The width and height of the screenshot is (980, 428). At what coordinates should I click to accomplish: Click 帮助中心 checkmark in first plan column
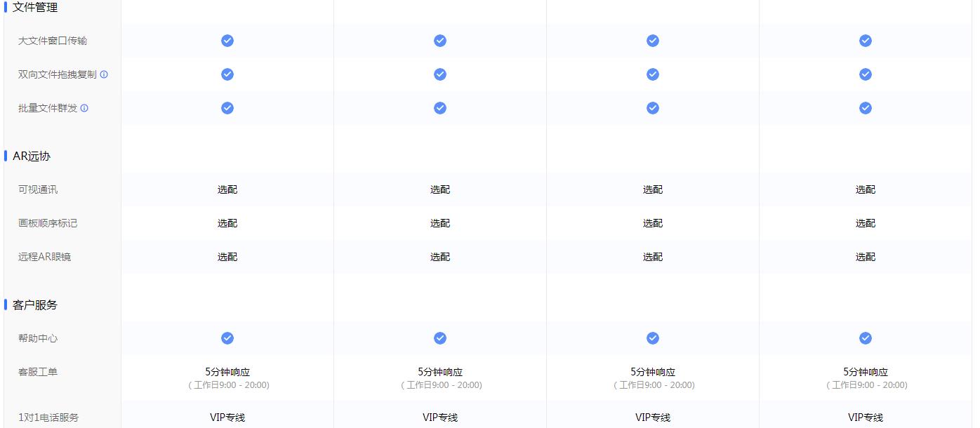click(x=227, y=338)
